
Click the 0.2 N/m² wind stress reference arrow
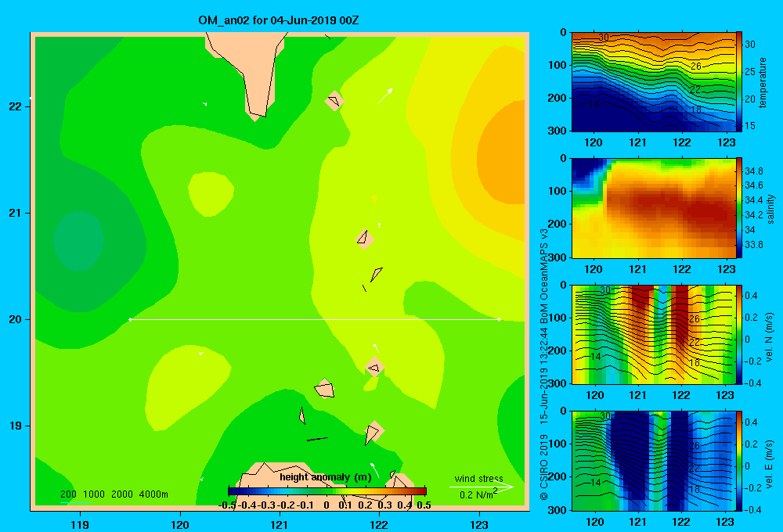(x=481, y=487)
